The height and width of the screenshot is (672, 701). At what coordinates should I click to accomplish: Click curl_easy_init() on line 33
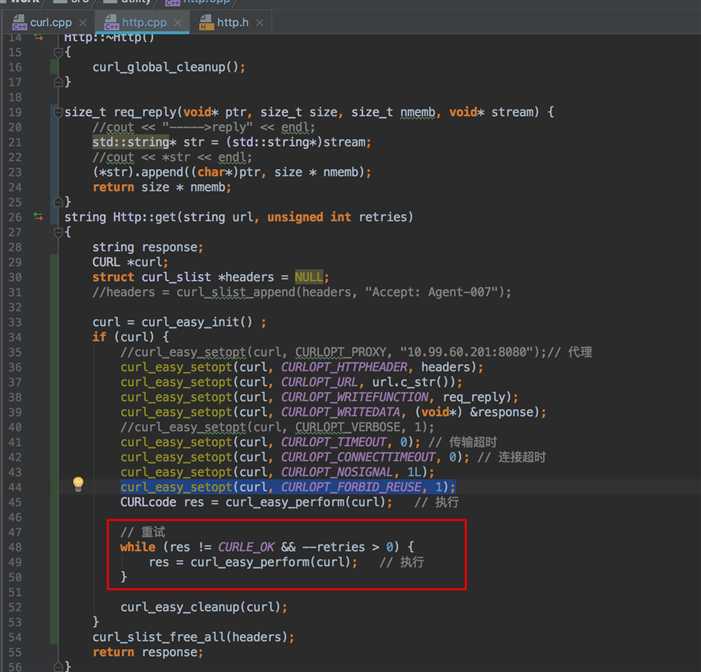197,322
